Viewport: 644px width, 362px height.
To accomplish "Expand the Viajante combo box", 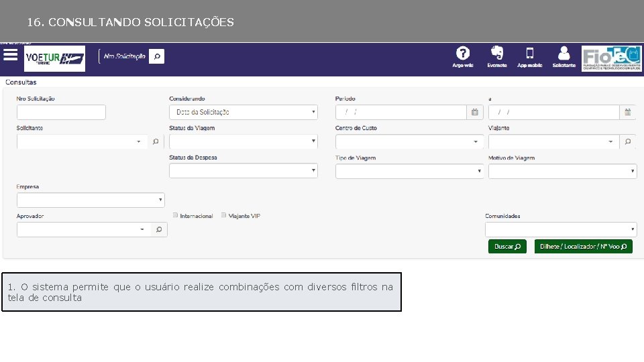I will click(x=610, y=141).
